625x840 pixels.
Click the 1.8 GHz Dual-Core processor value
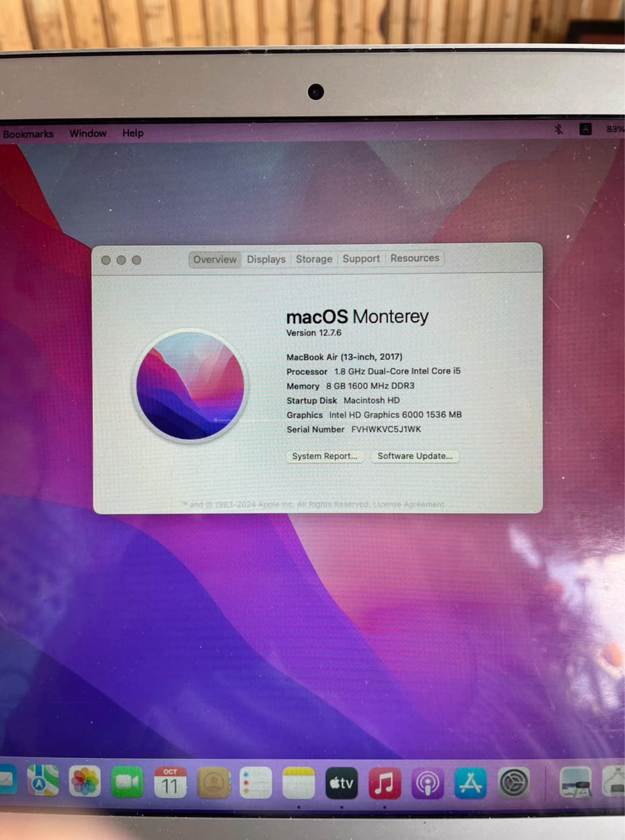coord(397,371)
